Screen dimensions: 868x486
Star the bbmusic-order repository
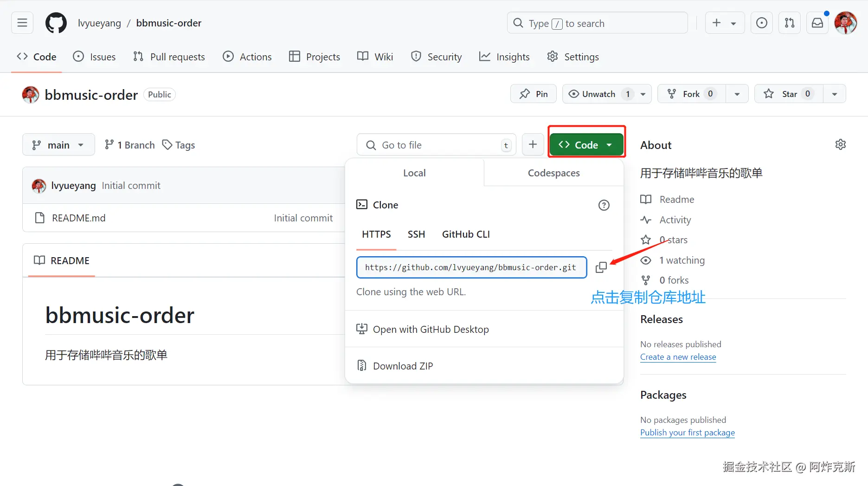pos(789,94)
